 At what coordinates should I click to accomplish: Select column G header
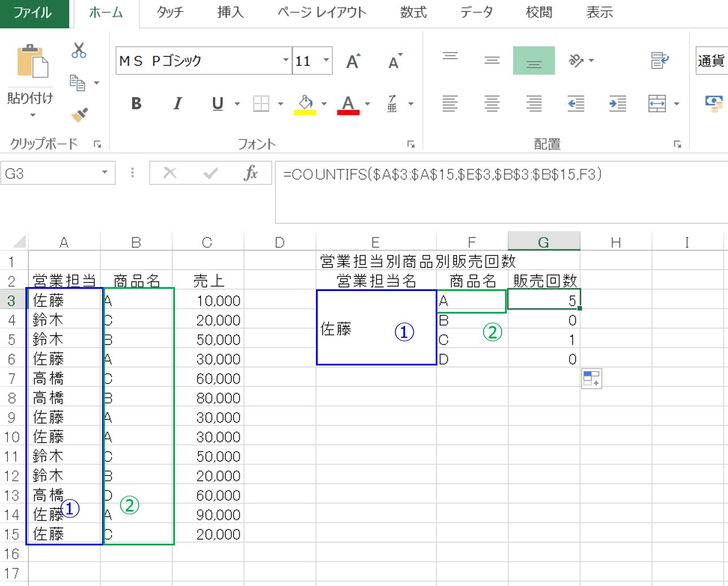point(543,242)
